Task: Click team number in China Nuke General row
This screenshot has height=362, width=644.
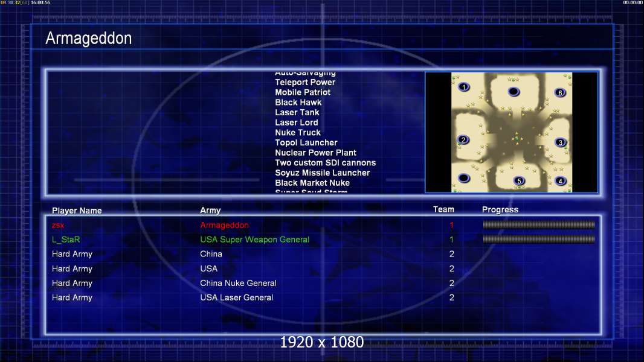Action: coord(451,284)
